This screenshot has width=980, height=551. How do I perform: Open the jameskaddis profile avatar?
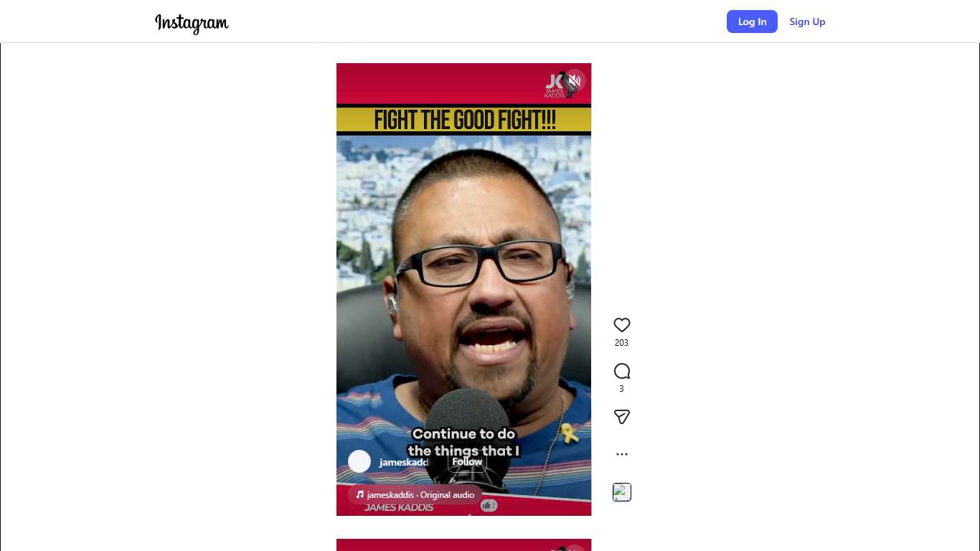[x=359, y=461]
